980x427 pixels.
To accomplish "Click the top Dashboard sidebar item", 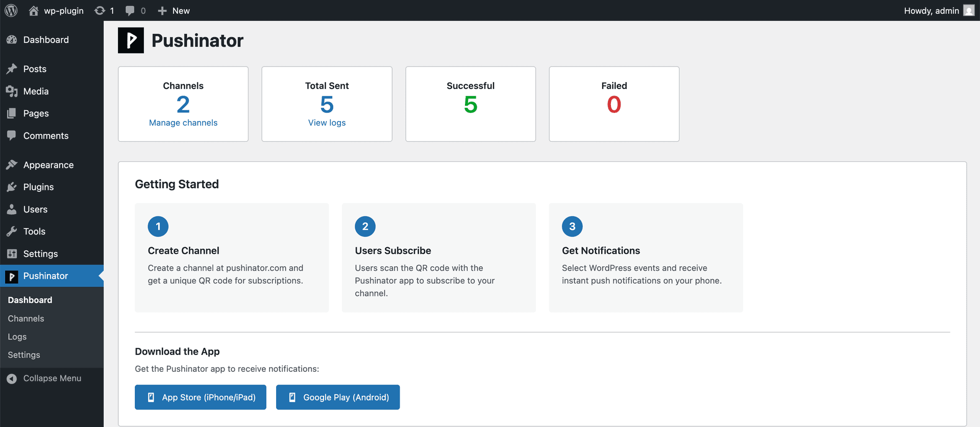I will 52,39.
